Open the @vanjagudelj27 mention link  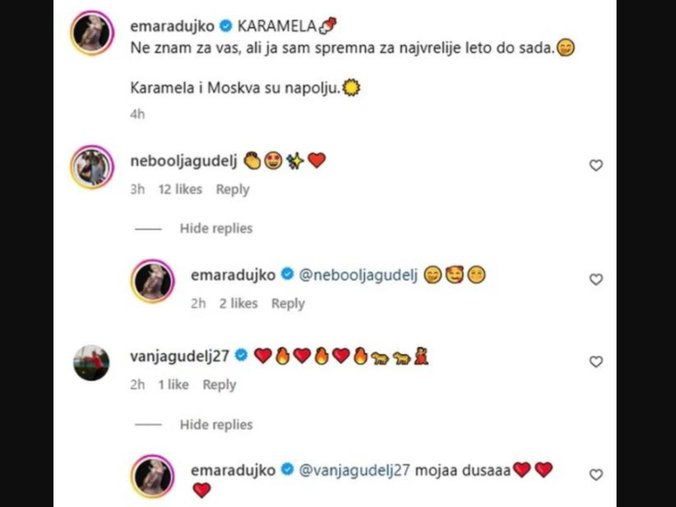coord(354,470)
